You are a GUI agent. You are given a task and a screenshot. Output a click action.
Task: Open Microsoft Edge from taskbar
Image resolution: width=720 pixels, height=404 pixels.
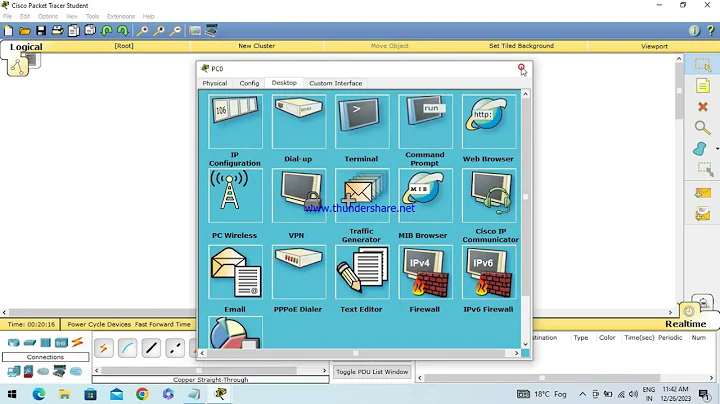pos(39,394)
